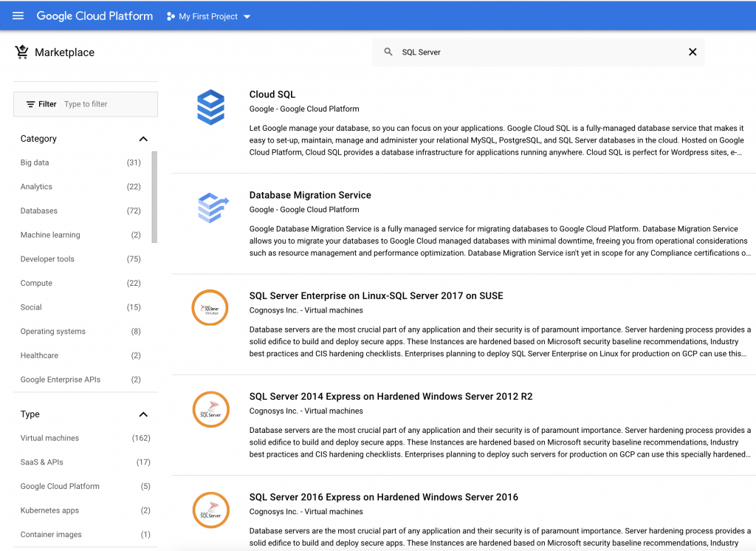
Task: Click the SQL Server on SUSE circular logo
Action: tap(210, 308)
